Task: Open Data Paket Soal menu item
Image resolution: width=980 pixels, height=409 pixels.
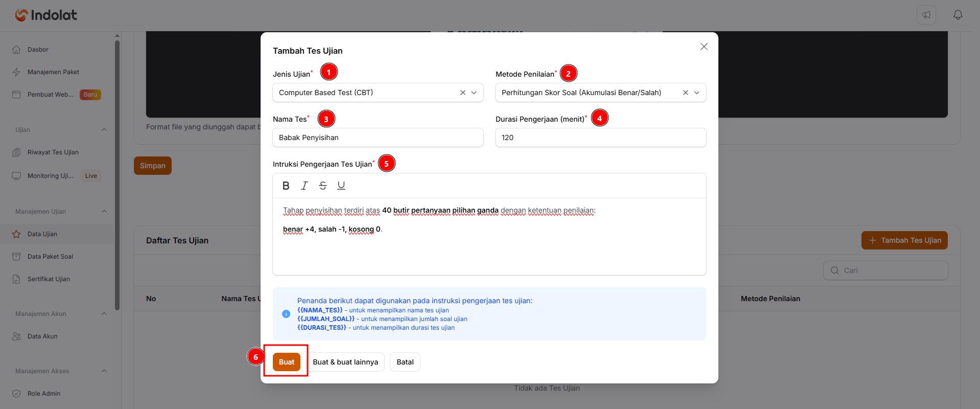Action: tap(57, 257)
